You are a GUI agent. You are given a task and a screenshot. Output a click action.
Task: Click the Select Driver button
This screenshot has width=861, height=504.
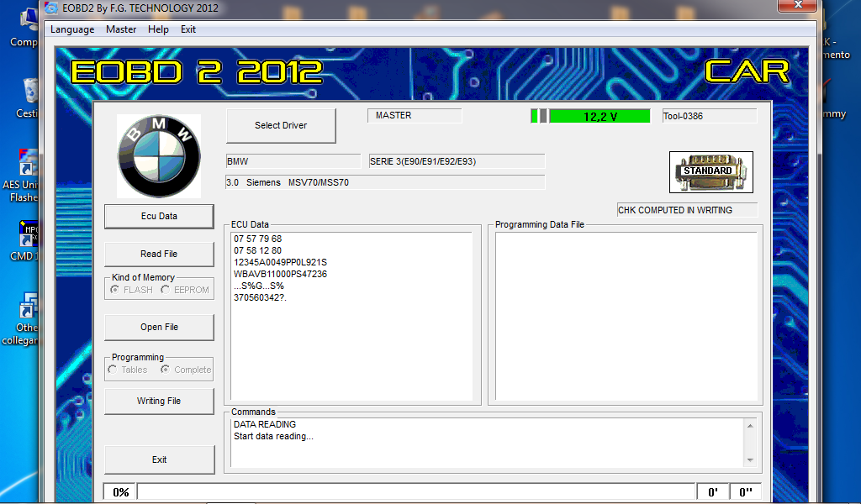coord(281,126)
